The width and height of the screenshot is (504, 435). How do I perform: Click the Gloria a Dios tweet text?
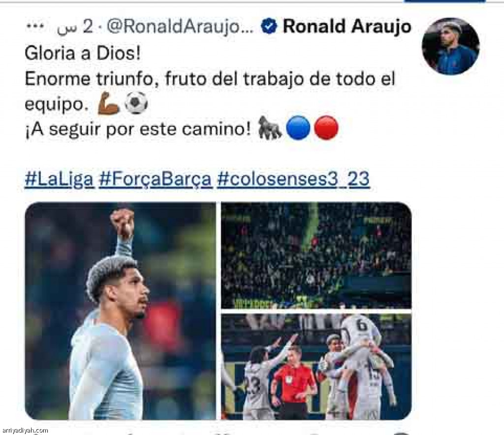83,53
